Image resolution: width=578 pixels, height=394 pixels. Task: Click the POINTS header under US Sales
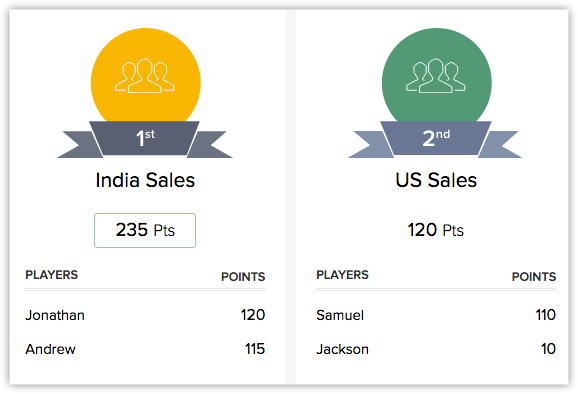(x=534, y=276)
